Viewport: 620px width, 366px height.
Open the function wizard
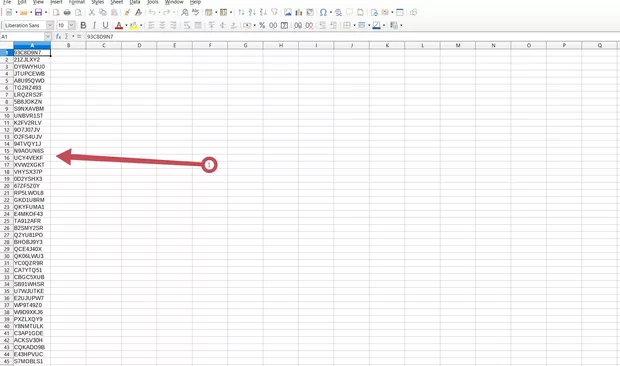pyautogui.click(x=59, y=36)
